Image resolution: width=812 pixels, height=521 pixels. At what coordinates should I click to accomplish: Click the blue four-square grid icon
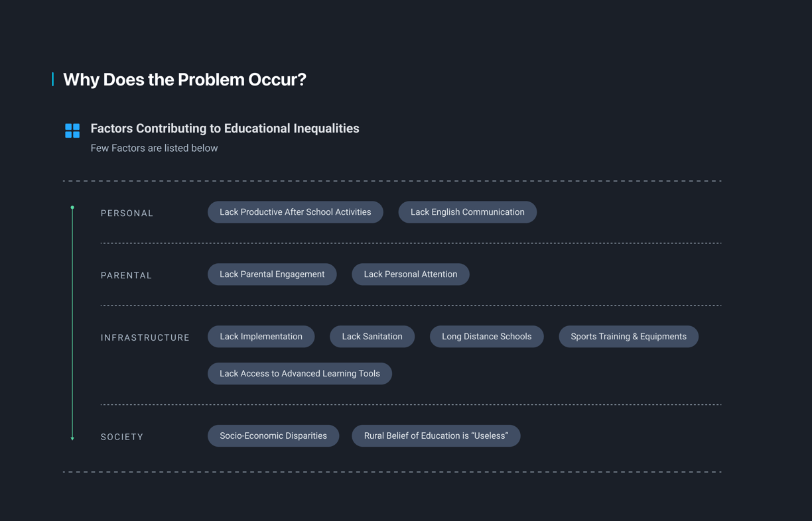click(x=72, y=131)
